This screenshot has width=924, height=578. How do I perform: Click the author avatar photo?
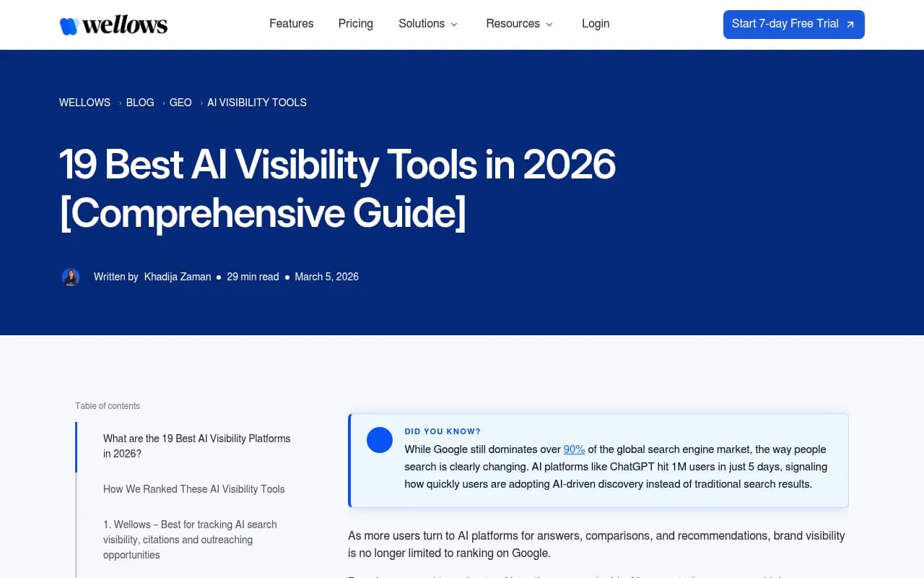click(x=71, y=277)
